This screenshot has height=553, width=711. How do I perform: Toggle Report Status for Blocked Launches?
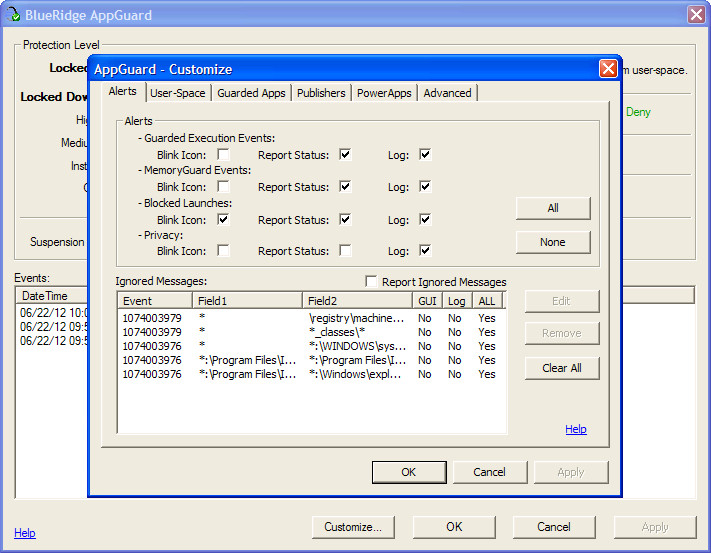tap(345, 220)
